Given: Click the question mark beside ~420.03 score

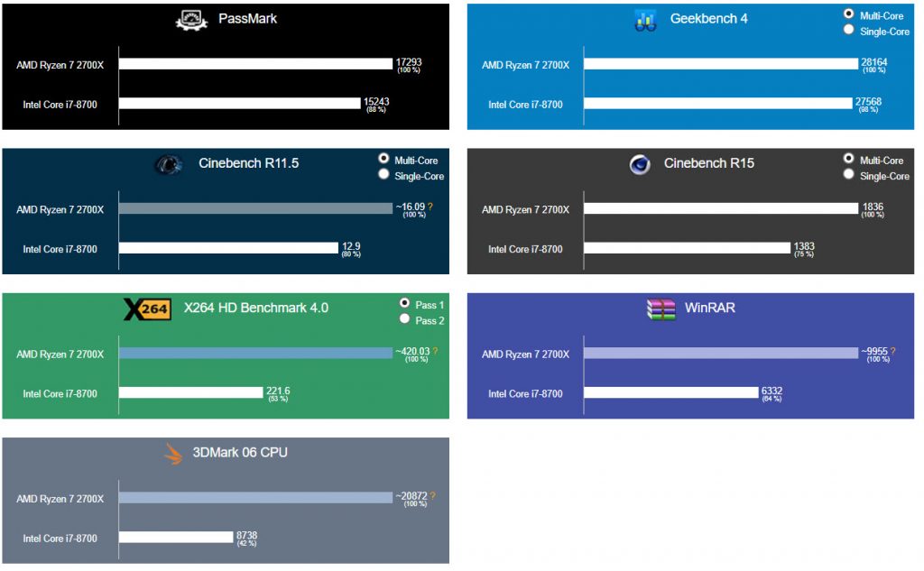Looking at the screenshot, I should tap(435, 351).
